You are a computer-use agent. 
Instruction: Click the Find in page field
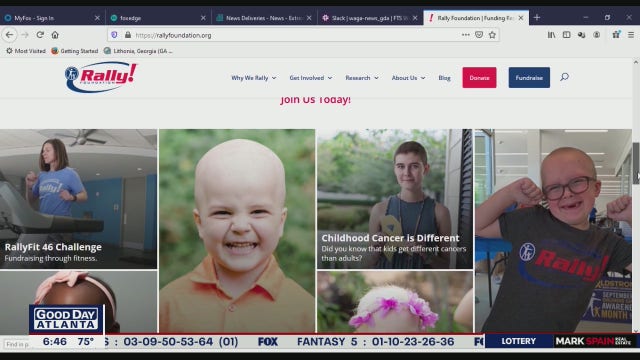coord(17,344)
